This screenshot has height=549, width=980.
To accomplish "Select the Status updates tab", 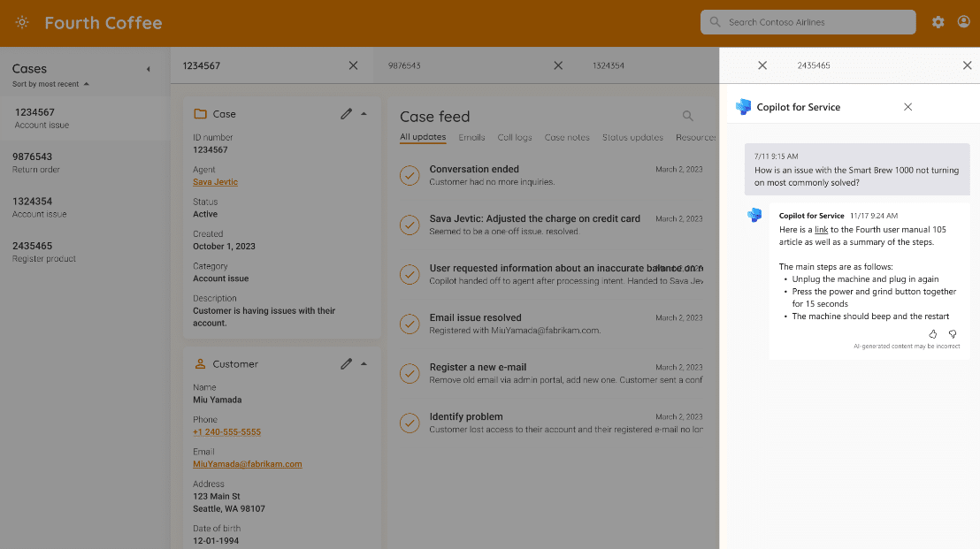I will [632, 137].
